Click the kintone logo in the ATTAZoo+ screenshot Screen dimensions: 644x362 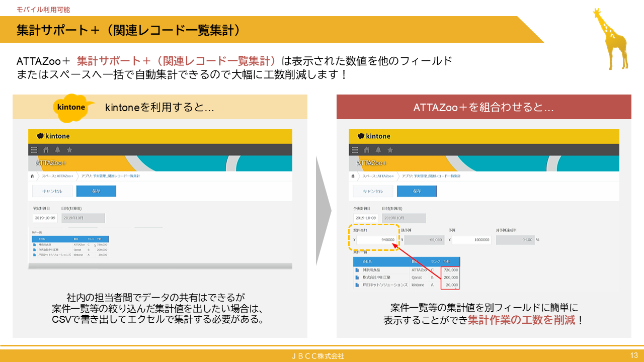tap(375, 136)
